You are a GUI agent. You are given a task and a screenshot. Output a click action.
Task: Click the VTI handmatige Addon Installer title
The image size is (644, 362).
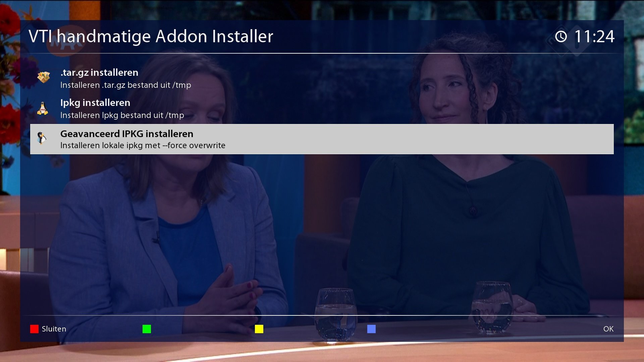(x=151, y=36)
